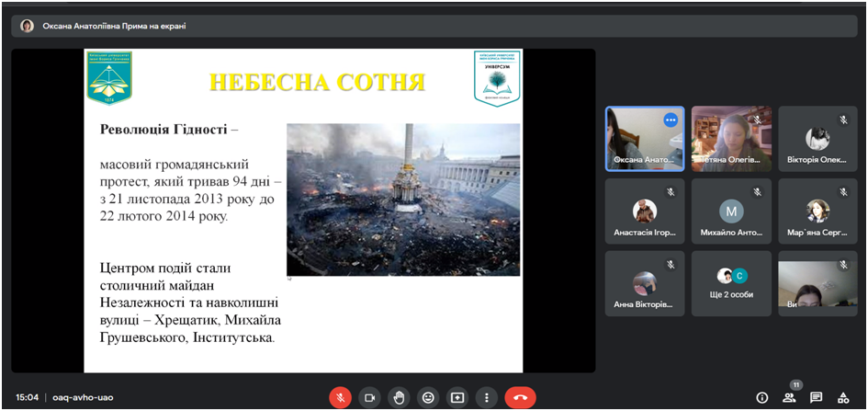Click the muted mic icon on Мар`яна Серг… tile
868x411 pixels.
pos(843,192)
